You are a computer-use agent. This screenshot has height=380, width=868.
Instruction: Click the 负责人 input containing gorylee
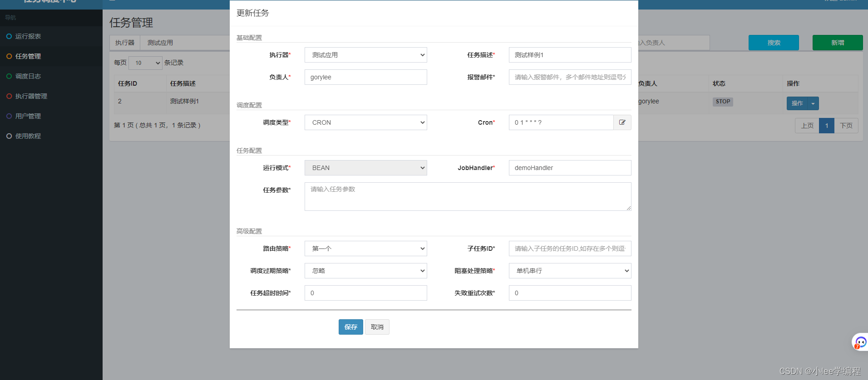click(x=366, y=77)
